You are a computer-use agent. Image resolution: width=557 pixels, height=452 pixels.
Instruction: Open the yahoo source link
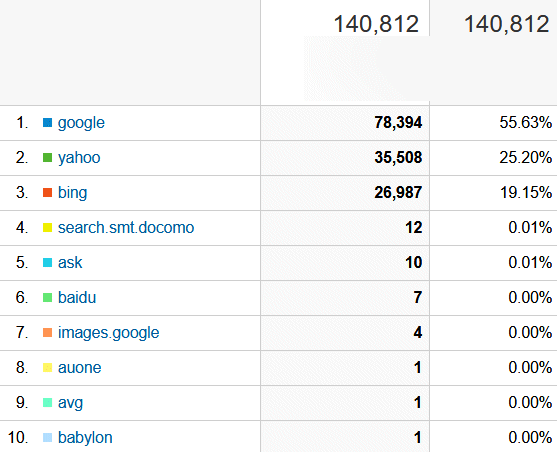(x=79, y=158)
